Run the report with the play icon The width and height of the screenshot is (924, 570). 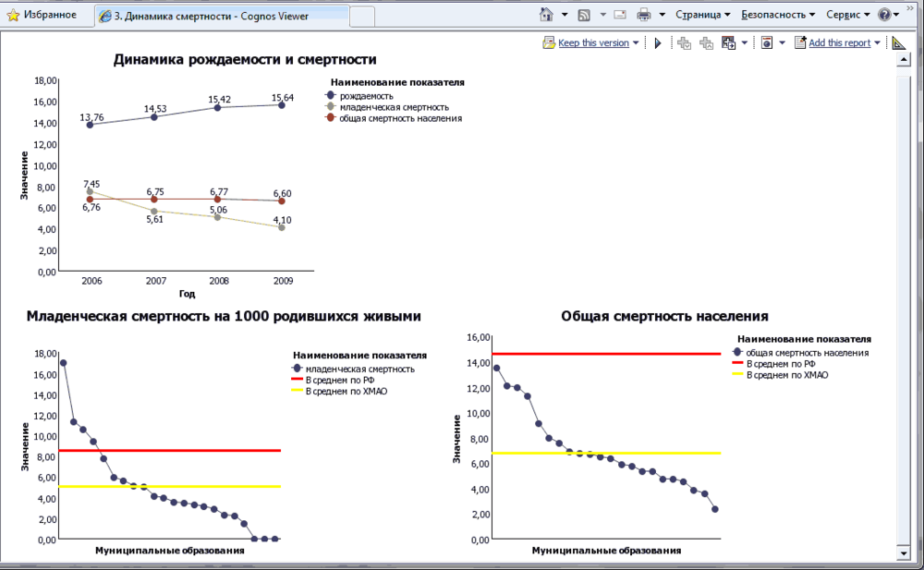[x=658, y=42]
